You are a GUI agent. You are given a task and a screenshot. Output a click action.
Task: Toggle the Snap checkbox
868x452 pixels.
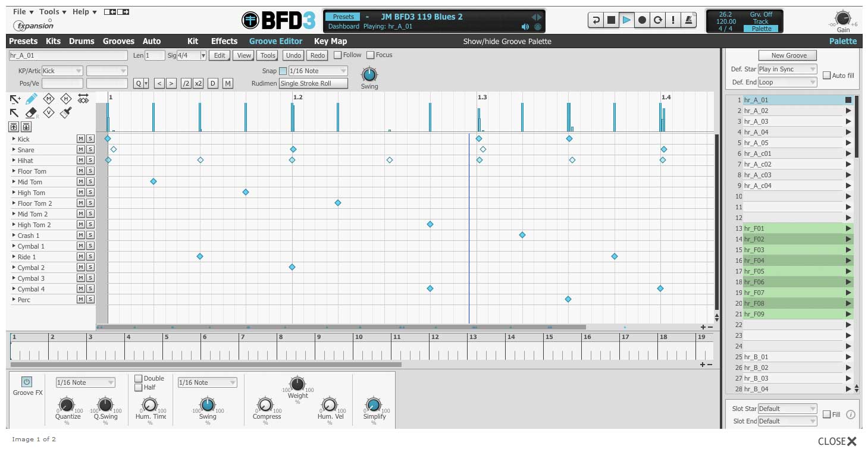click(283, 71)
